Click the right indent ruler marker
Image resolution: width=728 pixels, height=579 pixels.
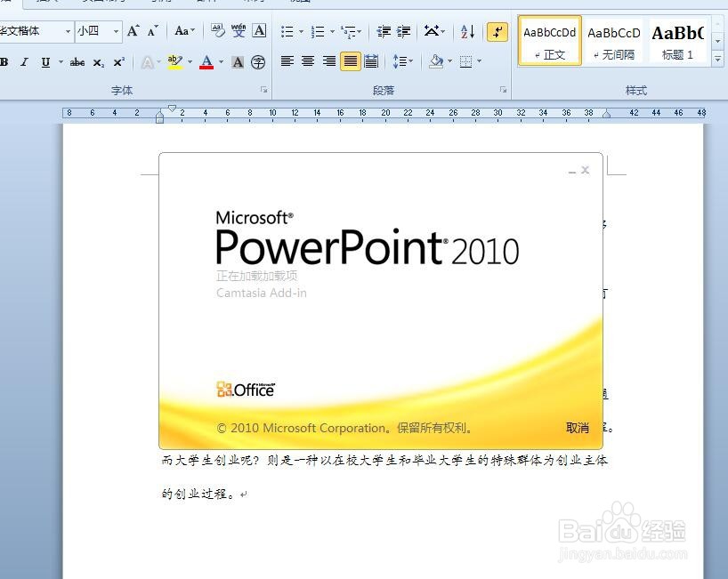[606, 114]
